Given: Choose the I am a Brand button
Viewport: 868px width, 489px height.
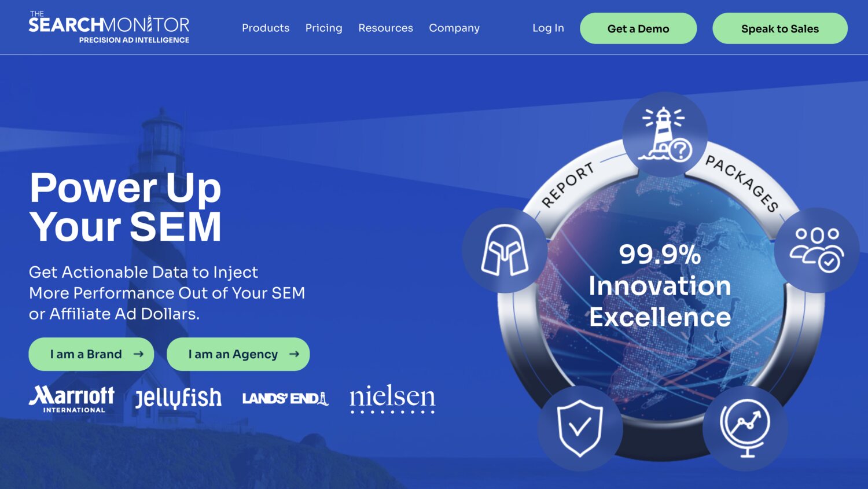Looking at the screenshot, I should (x=91, y=354).
